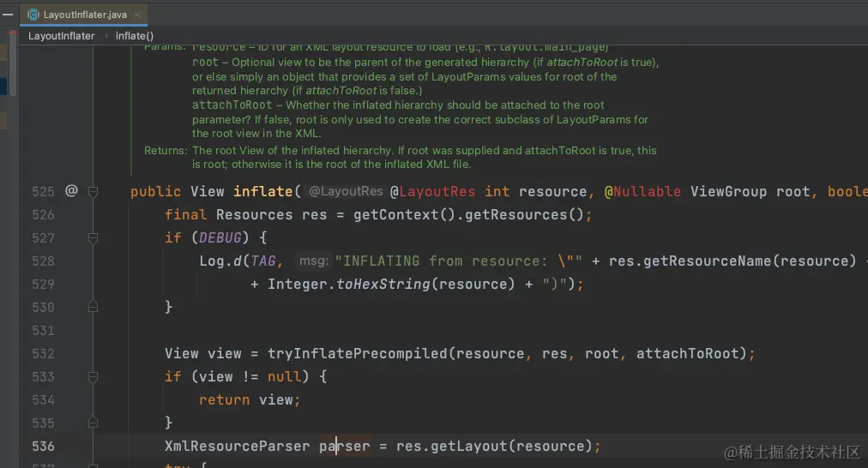Viewport: 868px width, 468px height.
Task: Click the msg: parameter hint on line 528
Action: (314, 261)
